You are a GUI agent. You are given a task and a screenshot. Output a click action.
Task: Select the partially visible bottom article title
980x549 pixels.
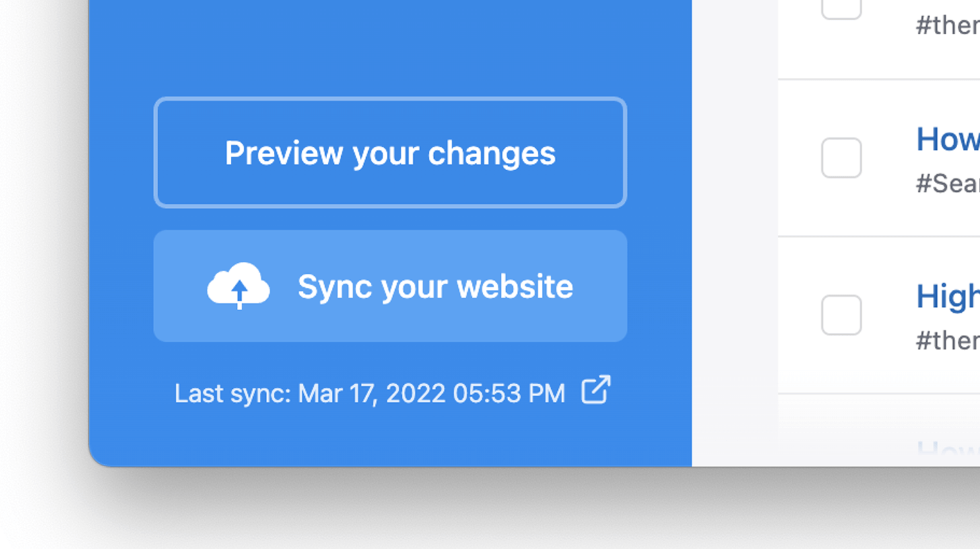click(949, 447)
